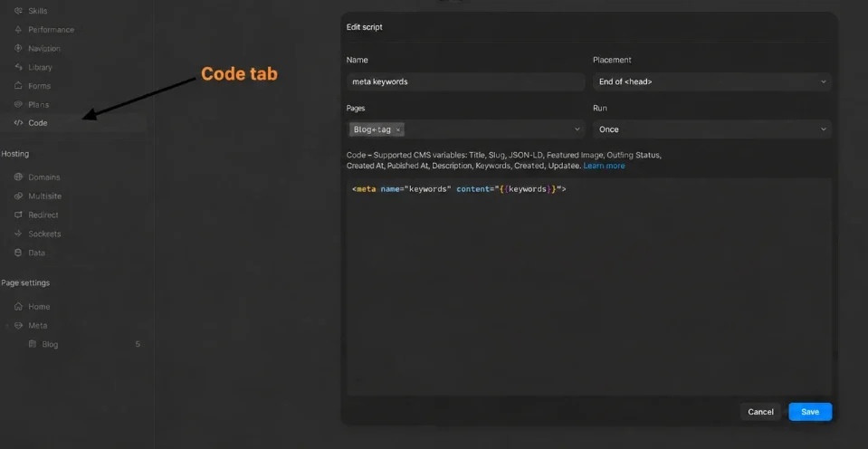
Task: Click the Skills sidebar icon
Action: [18, 11]
